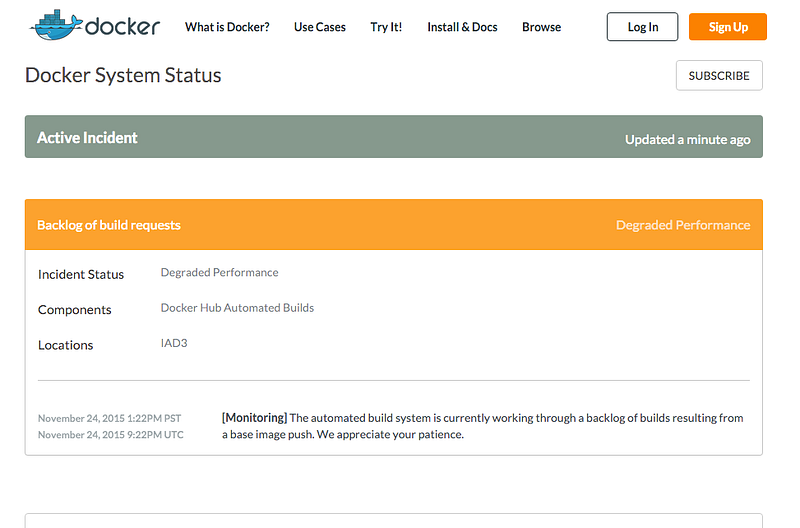Select the 'Backlog of build requests' incident title
The width and height of the screenshot is (800, 528).
tap(109, 225)
